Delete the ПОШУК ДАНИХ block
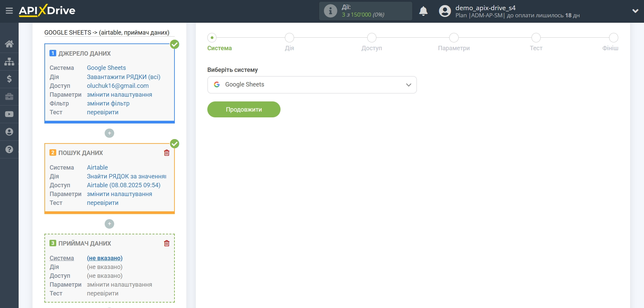Viewport: 644px width, 308px height. coord(167,153)
